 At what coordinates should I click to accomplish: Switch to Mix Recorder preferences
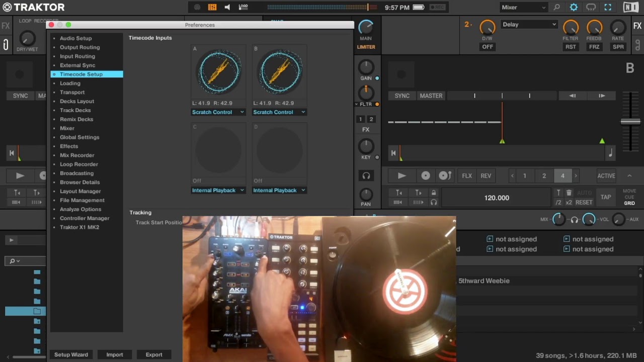pyautogui.click(x=77, y=155)
